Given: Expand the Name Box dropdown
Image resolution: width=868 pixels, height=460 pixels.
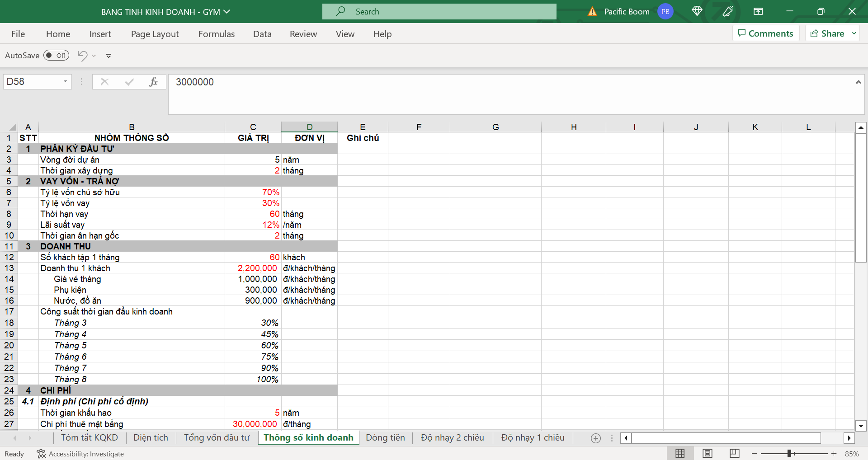Looking at the screenshot, I should pos(65,82).
